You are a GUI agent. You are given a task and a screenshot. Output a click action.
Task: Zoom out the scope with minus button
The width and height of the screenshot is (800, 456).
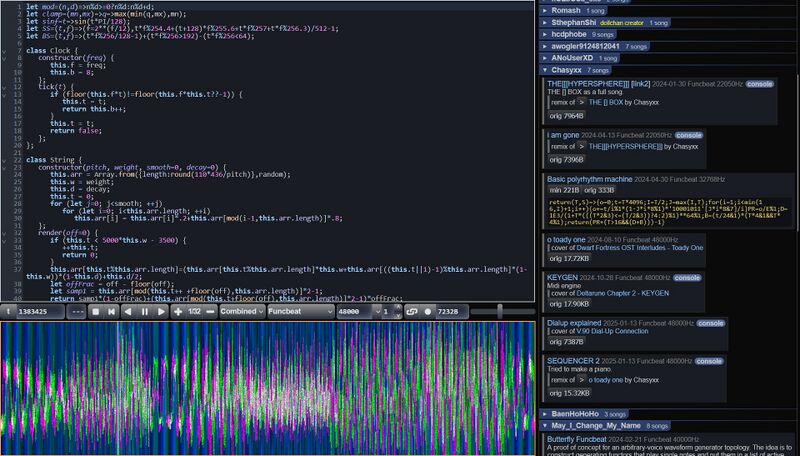[x=210, y=312]
